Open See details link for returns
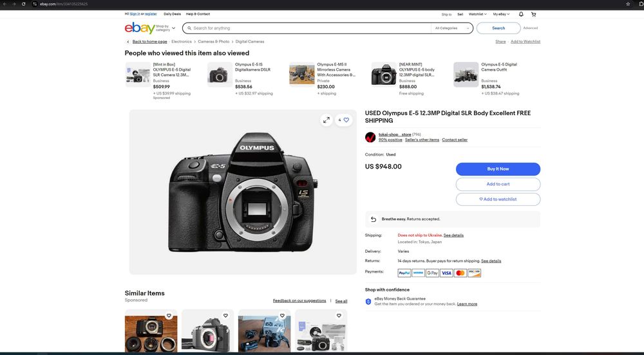This screenshot has width=644, height=355. pyautogui.click(x=491, y=261)
